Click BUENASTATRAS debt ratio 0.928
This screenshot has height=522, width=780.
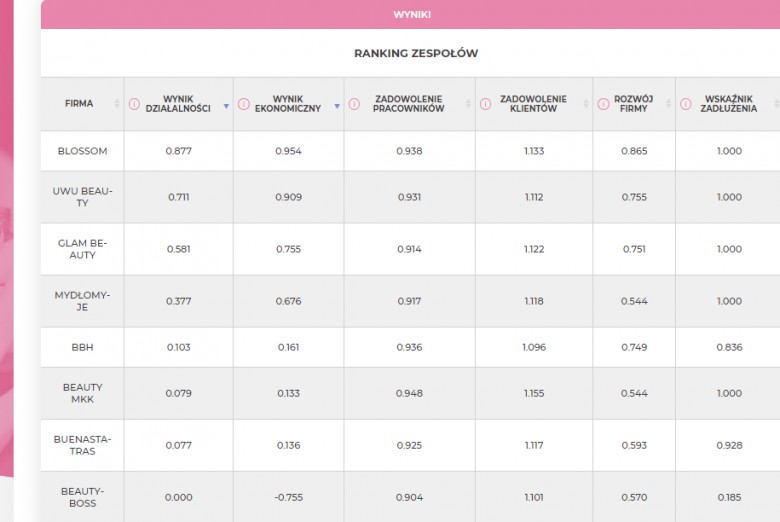click(729, 445)
